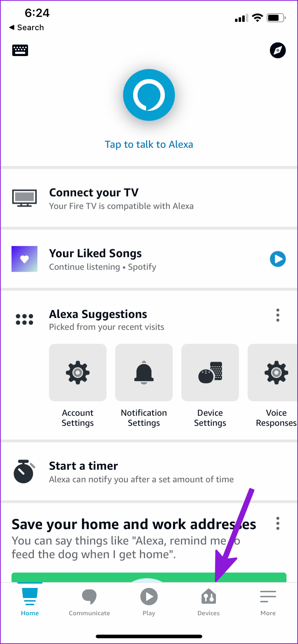Tap the Liked Songs album thumbnail
Image resolution: width=298 pixels, height=644 pixels.
point(24,259)
